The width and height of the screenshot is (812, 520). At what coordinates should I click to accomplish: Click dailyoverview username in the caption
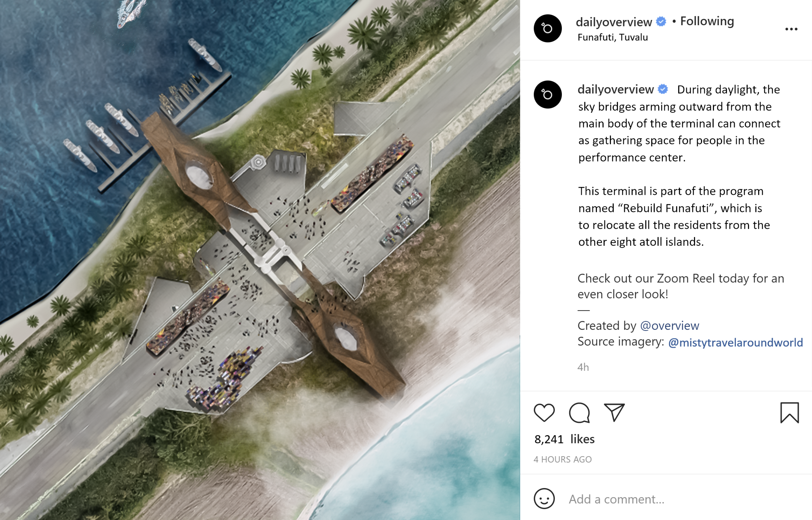click(x=616, y=89)
